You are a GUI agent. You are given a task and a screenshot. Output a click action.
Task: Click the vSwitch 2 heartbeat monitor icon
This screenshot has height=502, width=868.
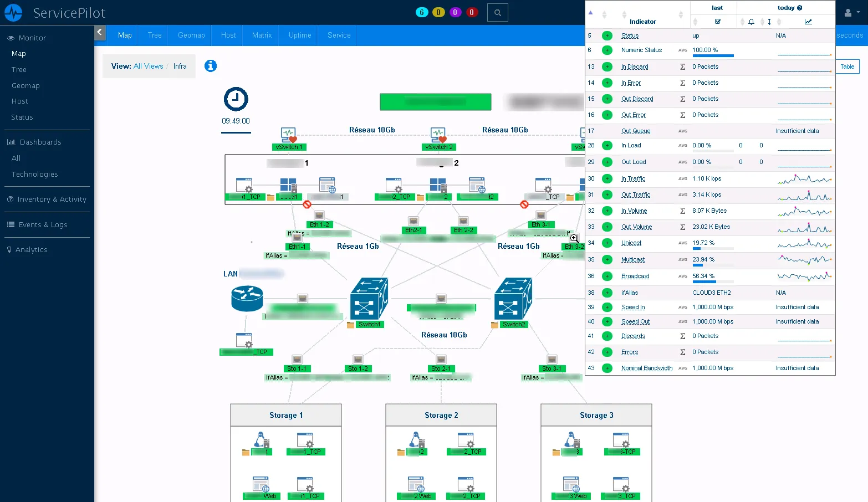pyautogui.click(x=438, y=135)
